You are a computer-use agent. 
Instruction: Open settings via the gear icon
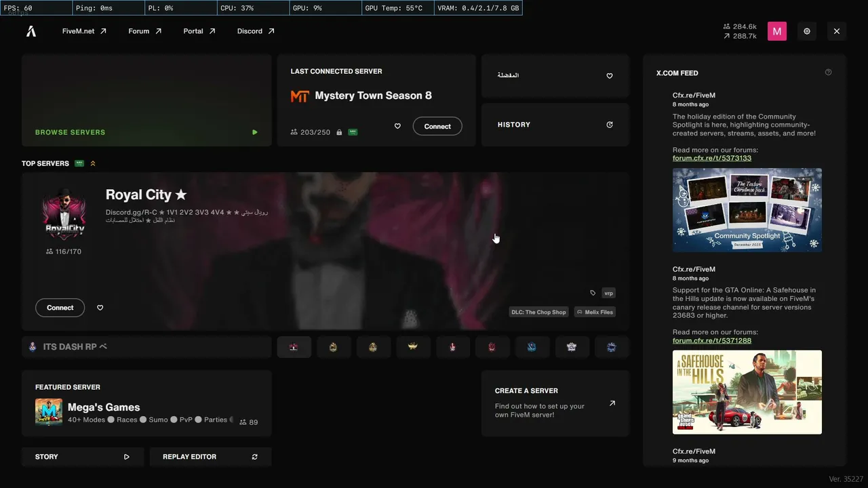coord(807,31)
